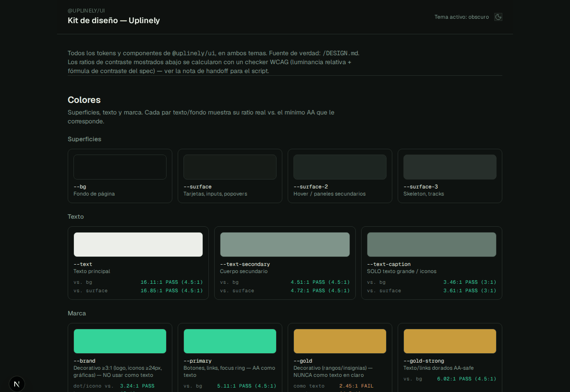Click the "@UPLINELY/UI" package label
Viewport: 570px width, 392px height.
[86, 10]
